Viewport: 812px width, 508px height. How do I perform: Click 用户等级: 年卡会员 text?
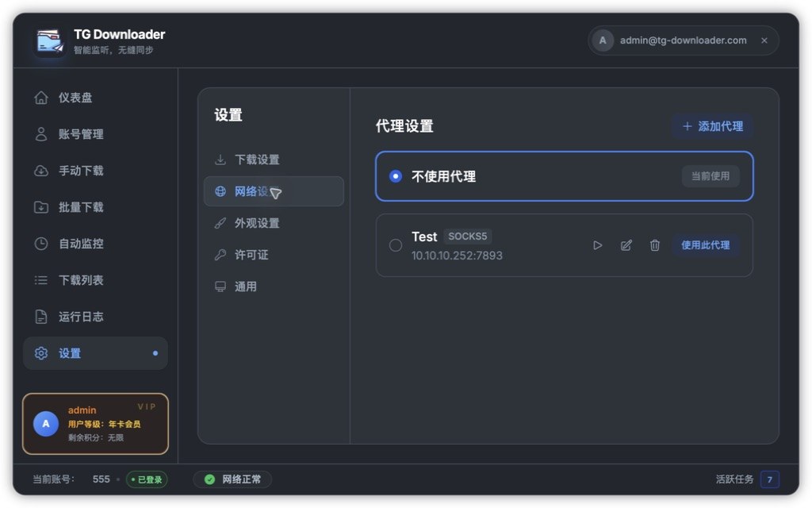click(104, 424)
